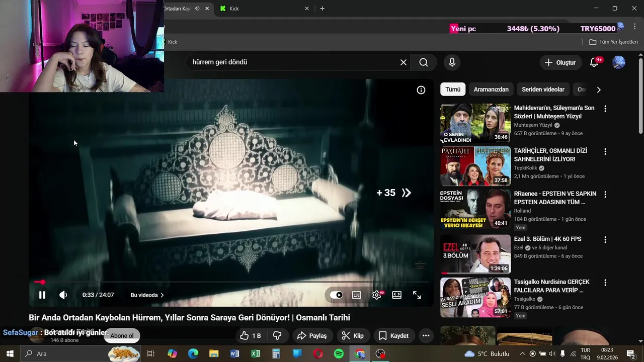Screen dimensions: 644x362
Task: Open Mahidevran'ın Süleyman'a Son Sözleri thumbnail
Action: click(475, 124)
